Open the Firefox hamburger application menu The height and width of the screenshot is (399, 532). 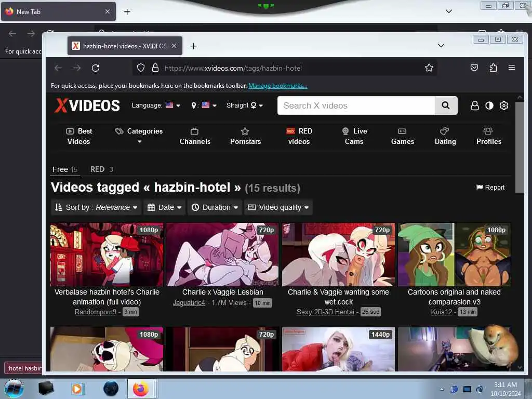[x=512, y=68]
